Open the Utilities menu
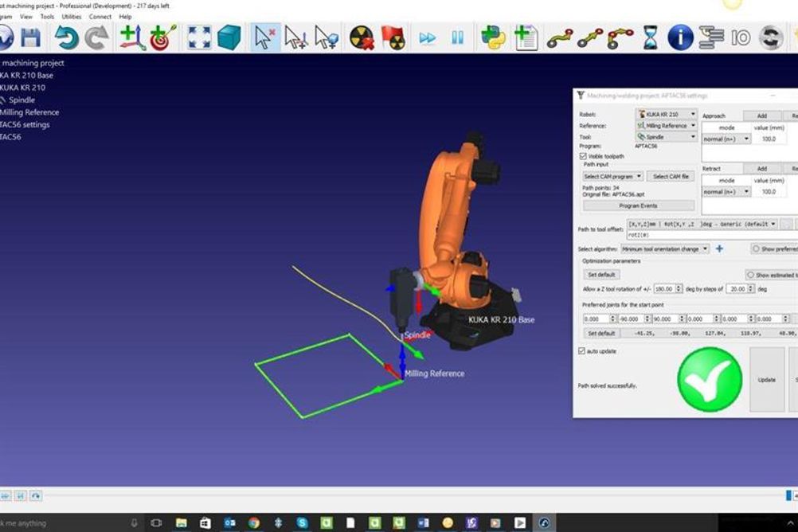798x532 pixels. pyautogui.click(x=71, y=16)
